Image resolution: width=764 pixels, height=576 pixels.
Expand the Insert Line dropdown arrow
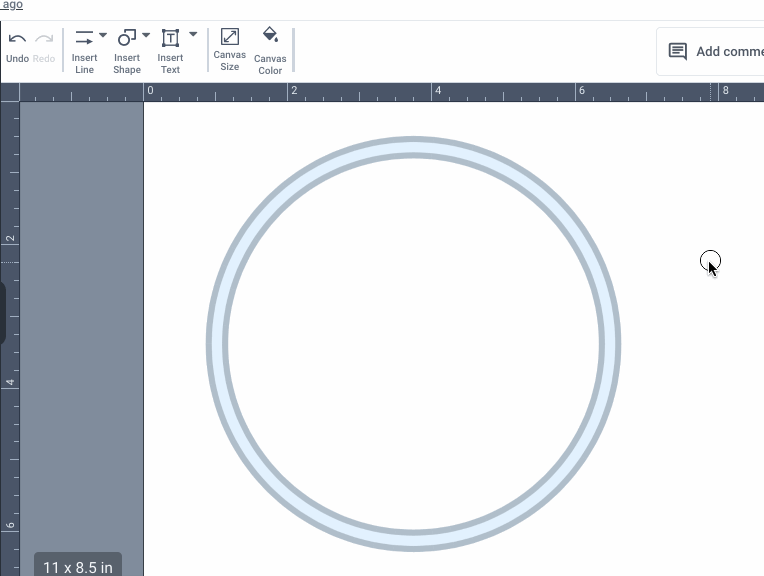tap(103, 36)
